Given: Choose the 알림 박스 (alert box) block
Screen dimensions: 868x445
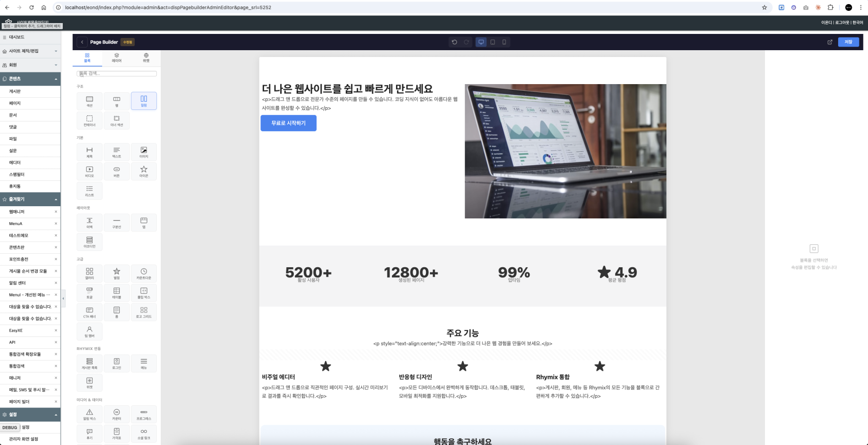Looking at the screenshot, I should (x=90, y=414).
